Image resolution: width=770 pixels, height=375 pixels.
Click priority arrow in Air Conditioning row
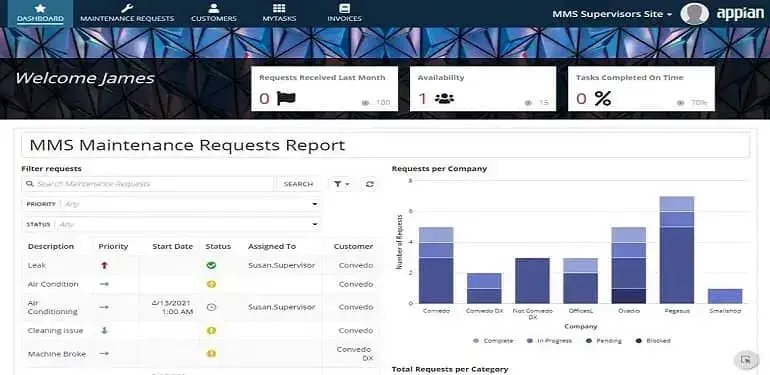pos(104,307)
